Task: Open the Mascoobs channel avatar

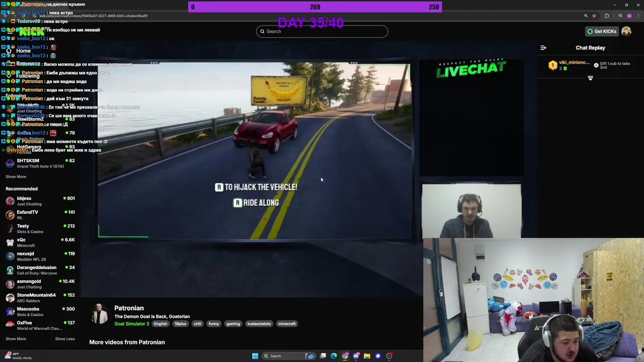Action: pos(10,312)
